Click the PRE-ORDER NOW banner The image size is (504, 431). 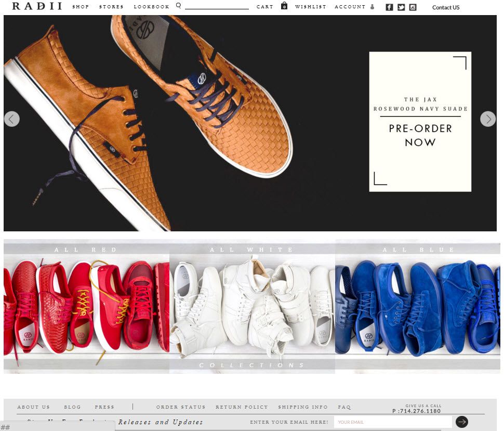click(x=420, y=135)
